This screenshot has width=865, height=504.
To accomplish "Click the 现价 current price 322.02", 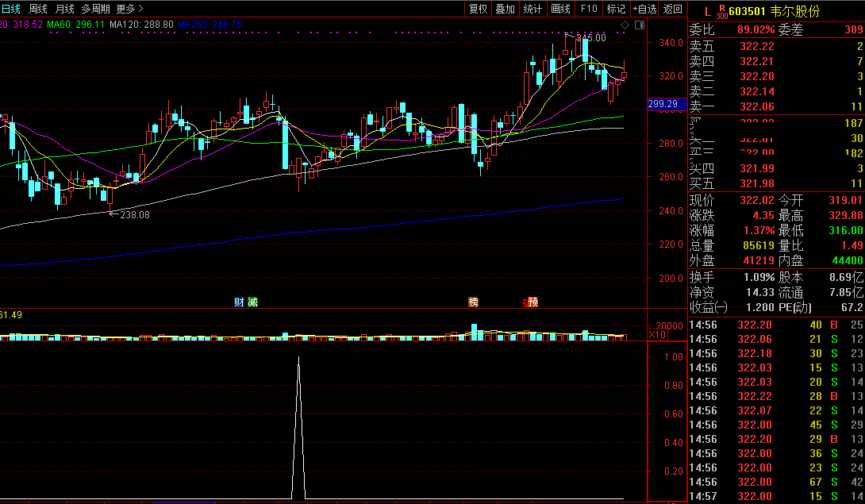I will point(757,200).
